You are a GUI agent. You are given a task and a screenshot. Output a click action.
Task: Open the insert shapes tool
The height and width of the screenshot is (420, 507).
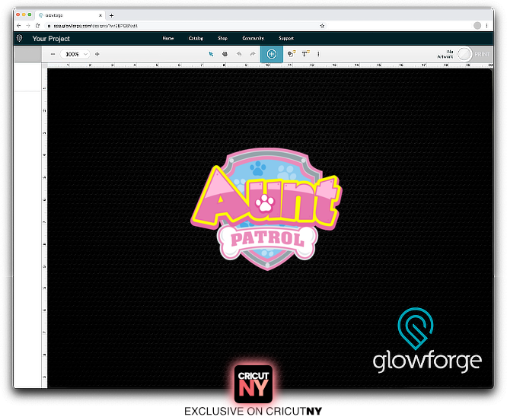point(292,54)
